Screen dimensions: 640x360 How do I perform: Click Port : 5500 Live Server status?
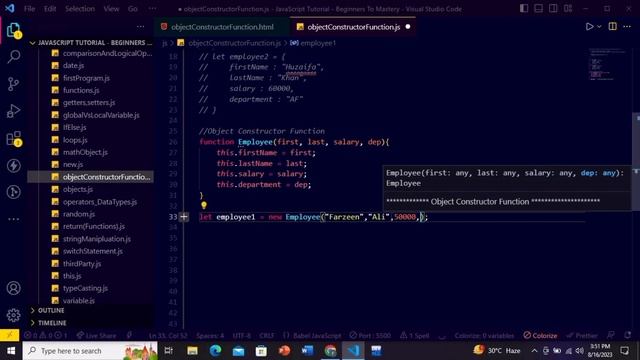371,336
